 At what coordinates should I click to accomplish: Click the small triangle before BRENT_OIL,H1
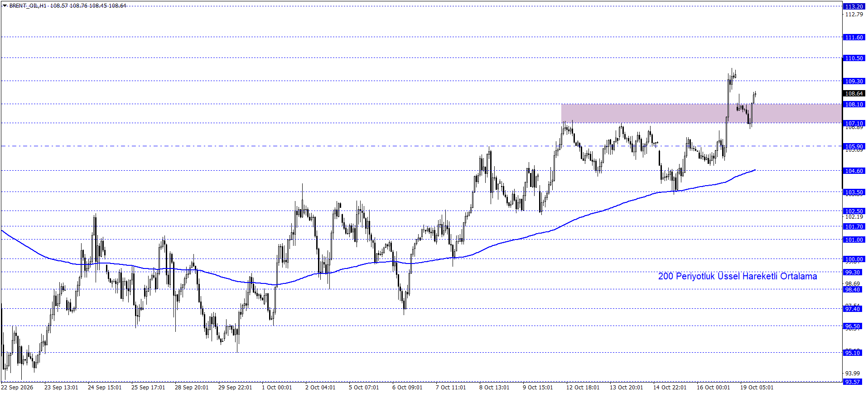click(5, 6)
